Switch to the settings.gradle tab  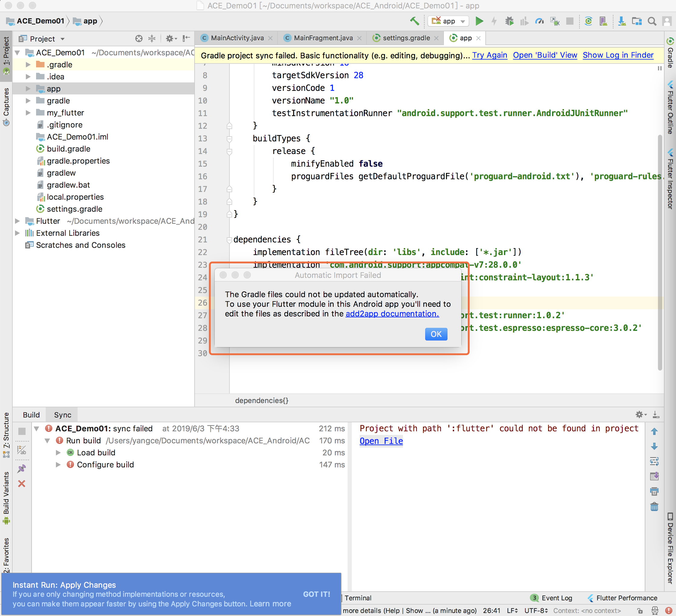406,38
